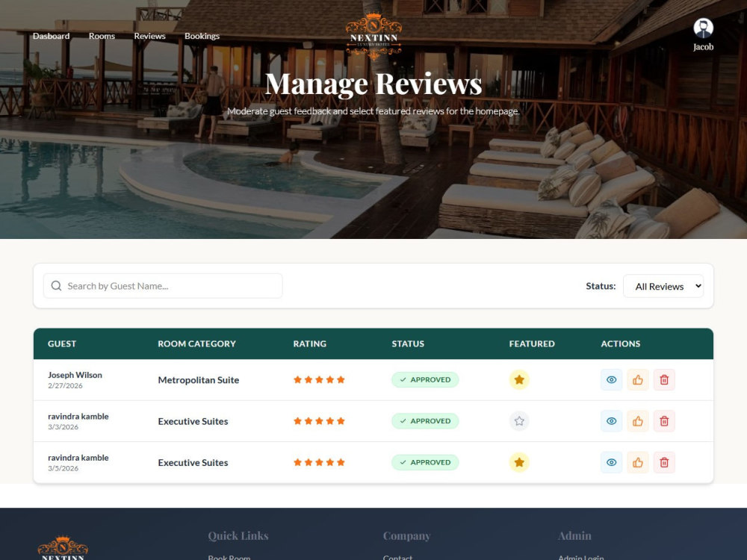Click the Admin Login footer link
Viewport: 747px width, 560px height.
[580, 558]
